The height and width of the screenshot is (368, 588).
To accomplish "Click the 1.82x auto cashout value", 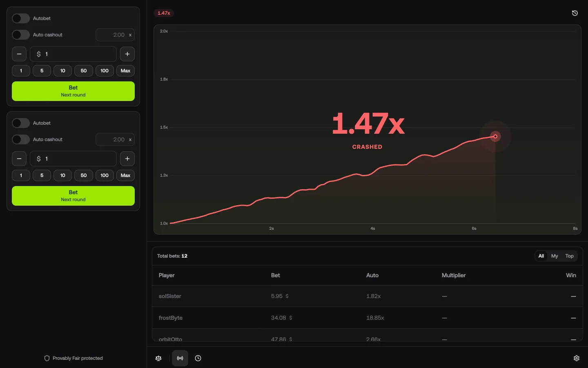I will [373, 296].
